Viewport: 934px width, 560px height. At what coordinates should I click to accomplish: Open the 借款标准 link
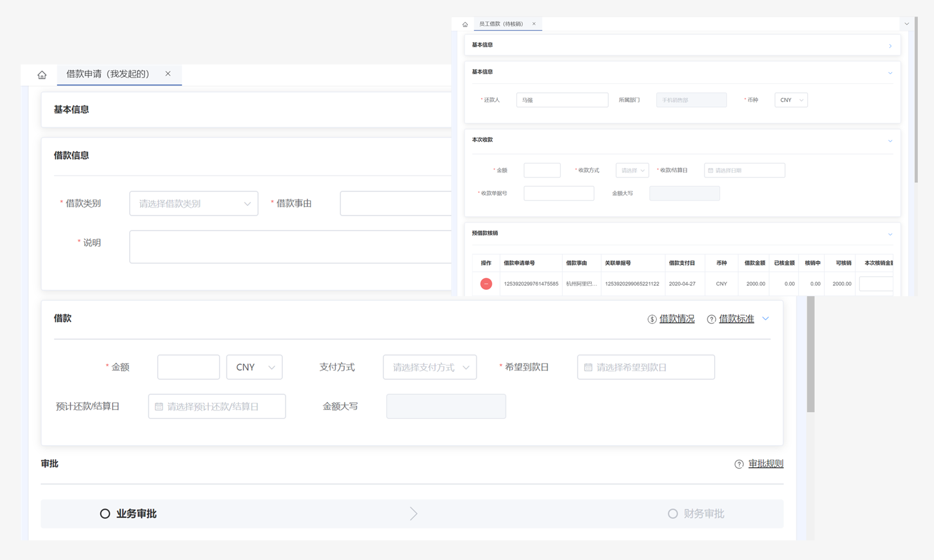point(736,319)
